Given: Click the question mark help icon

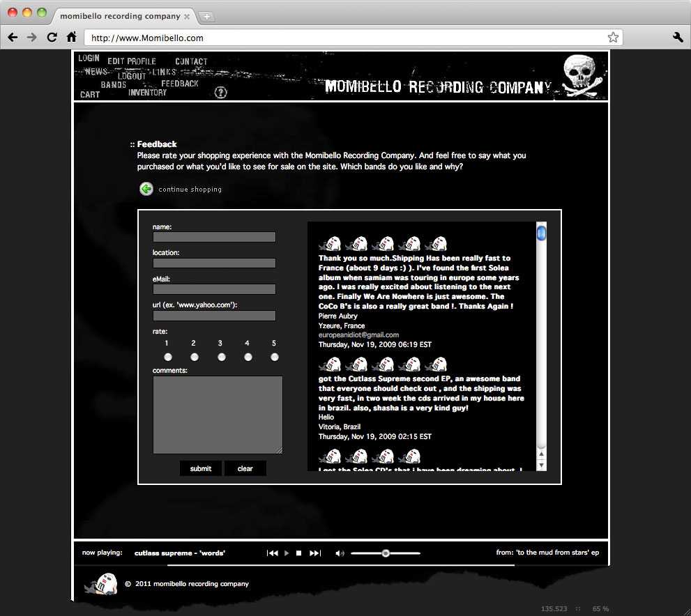Looking at the screenshot, I should [x=220, y=92].
